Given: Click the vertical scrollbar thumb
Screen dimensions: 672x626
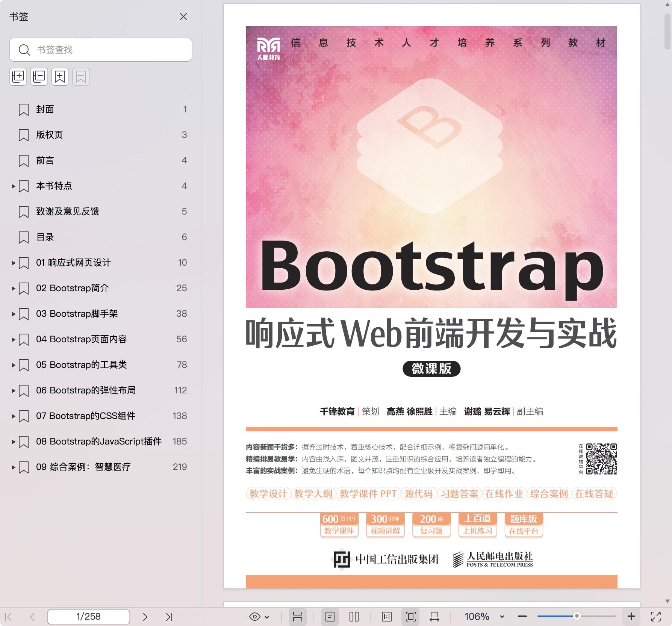Looking at the screenshot, I should pos(667,32).
